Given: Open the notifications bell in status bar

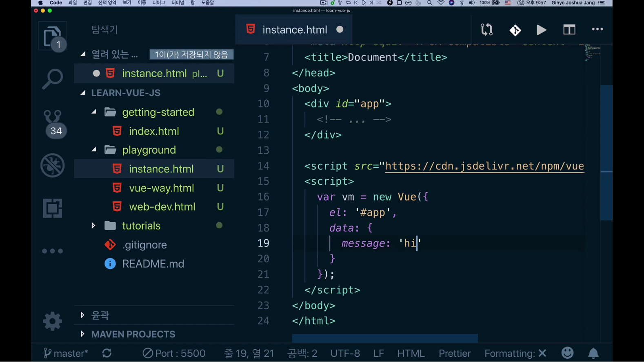Looking at the screenshot, I should pyautogui.click(x=593, y=353).
